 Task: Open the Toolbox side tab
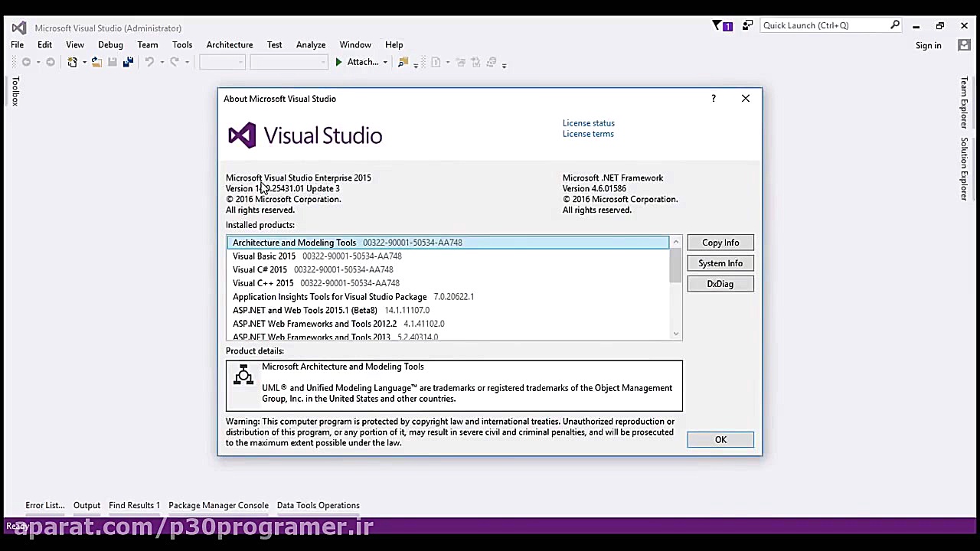15,91
